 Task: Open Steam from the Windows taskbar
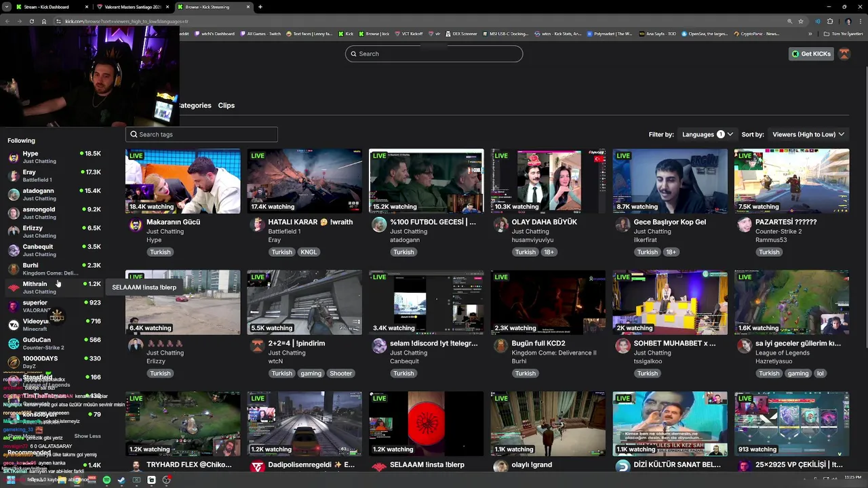(x=121, y=480)
